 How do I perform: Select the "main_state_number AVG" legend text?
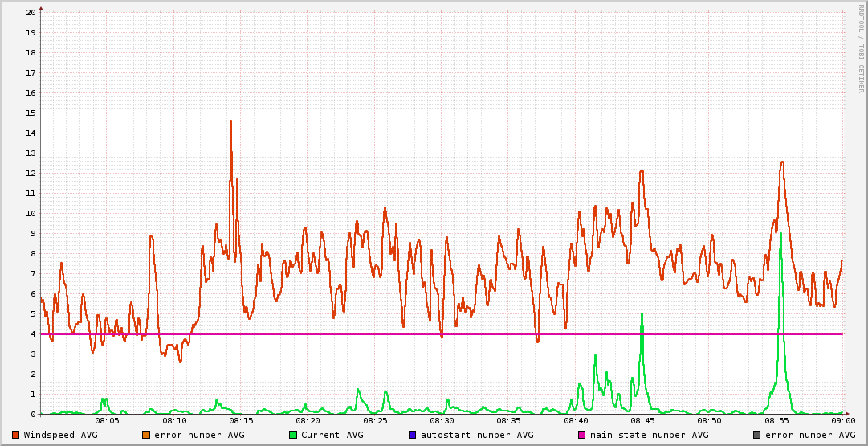[x=649, y=435]
